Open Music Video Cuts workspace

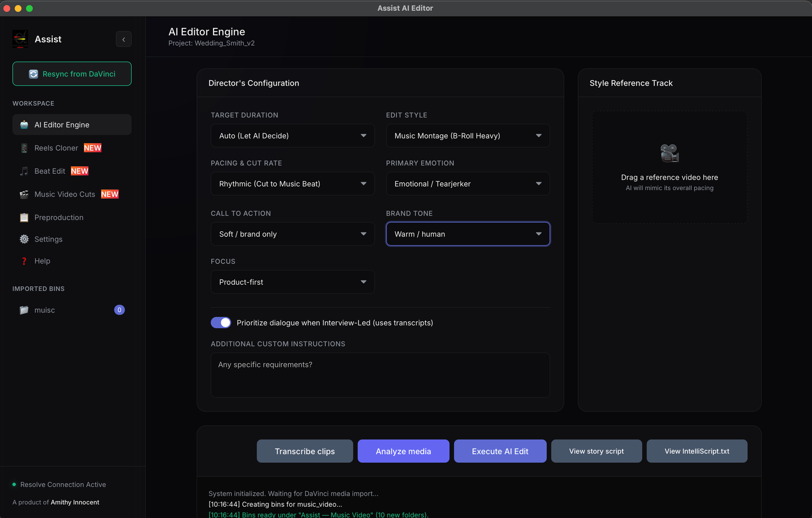point(72,194)
